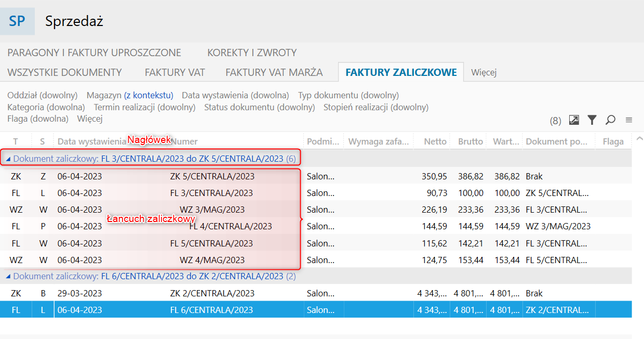Select the WZ 4/MAG/2023 row

(x=316, y=260)
